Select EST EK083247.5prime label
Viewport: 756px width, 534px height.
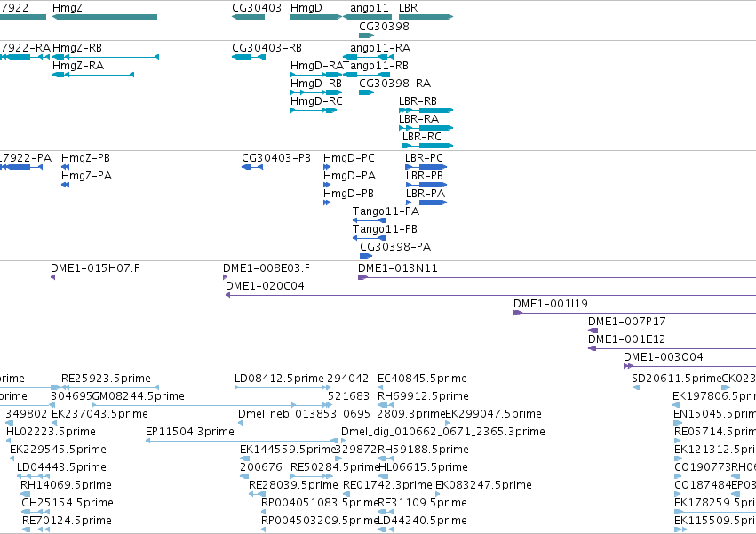483,485
